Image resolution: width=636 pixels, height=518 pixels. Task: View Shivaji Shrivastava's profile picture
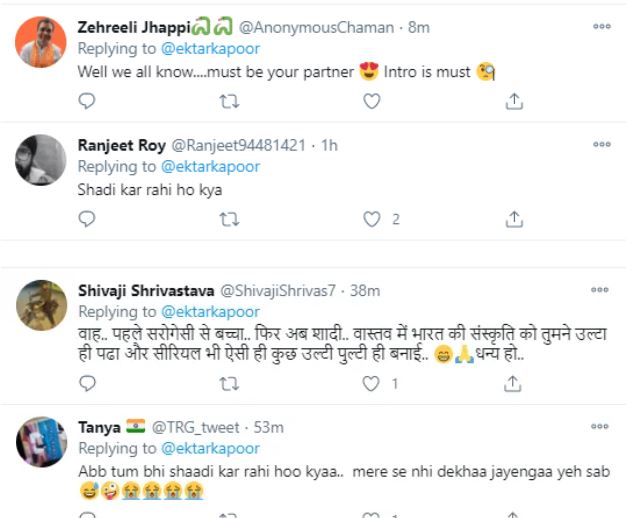click(42, 304)
